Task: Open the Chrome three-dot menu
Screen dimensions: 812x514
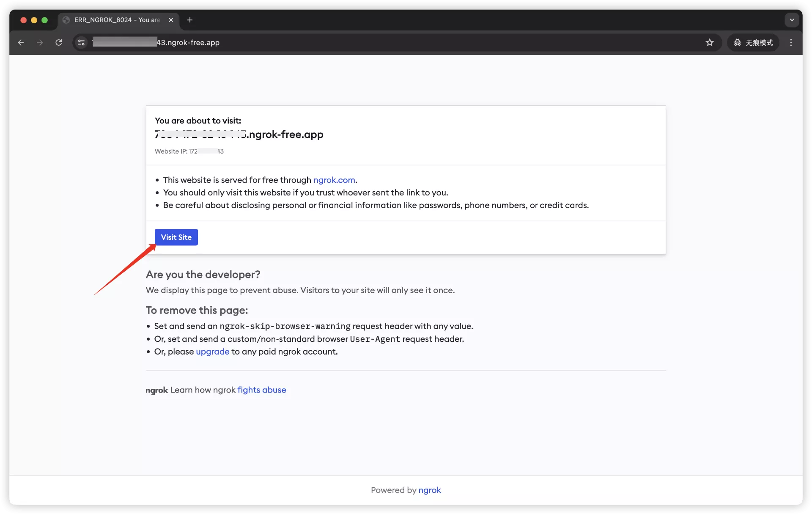Action: 791,42
